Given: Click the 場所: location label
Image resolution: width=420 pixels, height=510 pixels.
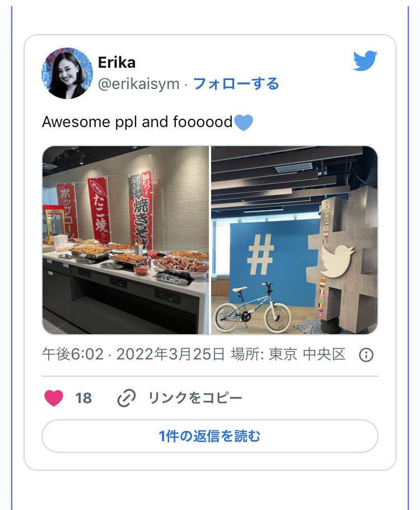Looking at the screenshot, I should coord(248,354).
